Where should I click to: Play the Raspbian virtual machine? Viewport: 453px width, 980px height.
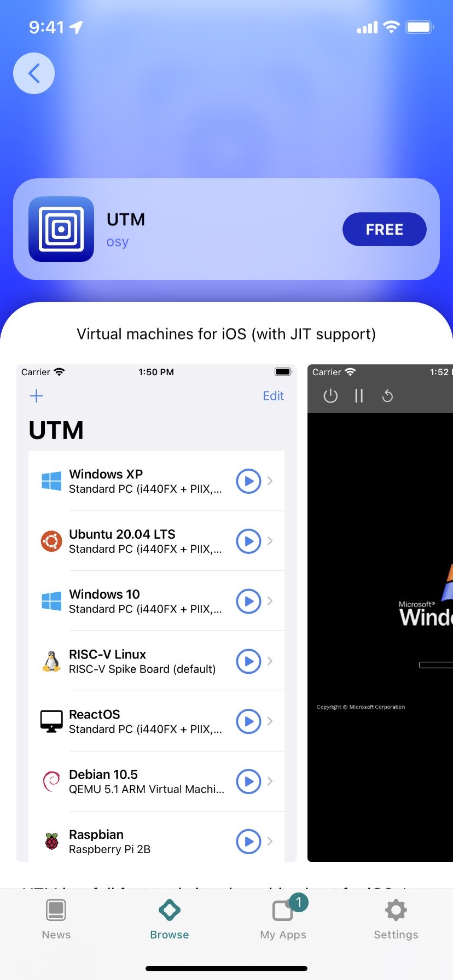point(248,842)
